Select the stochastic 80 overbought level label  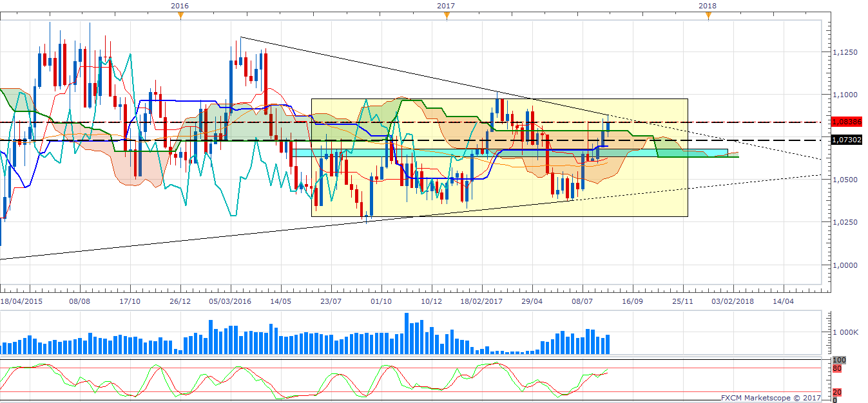click(x=837, y=369)
